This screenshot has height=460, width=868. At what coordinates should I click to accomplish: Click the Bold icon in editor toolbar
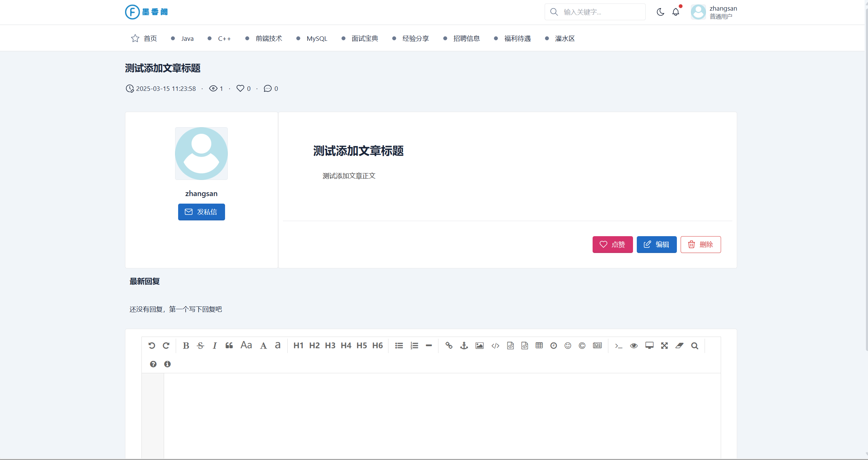tap(186, 346)
